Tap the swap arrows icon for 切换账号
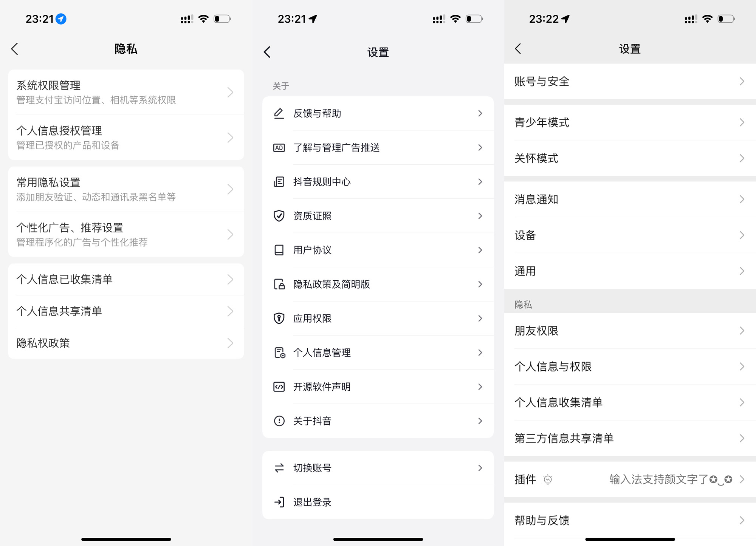This screenshot has width=756, height=546. (x=279, y=468)
